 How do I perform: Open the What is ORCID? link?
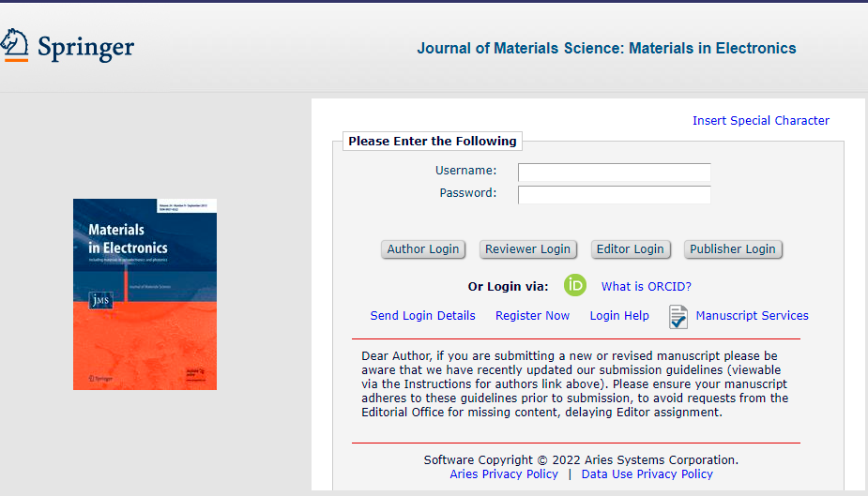(x=646, y=286)
